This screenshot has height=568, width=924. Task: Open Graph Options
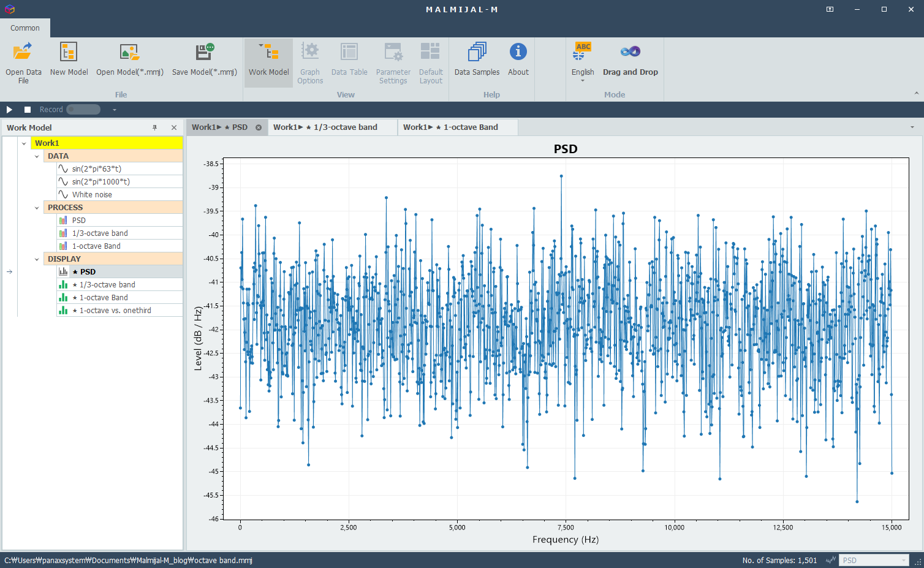pyautogui.click(x=310, y=62)
